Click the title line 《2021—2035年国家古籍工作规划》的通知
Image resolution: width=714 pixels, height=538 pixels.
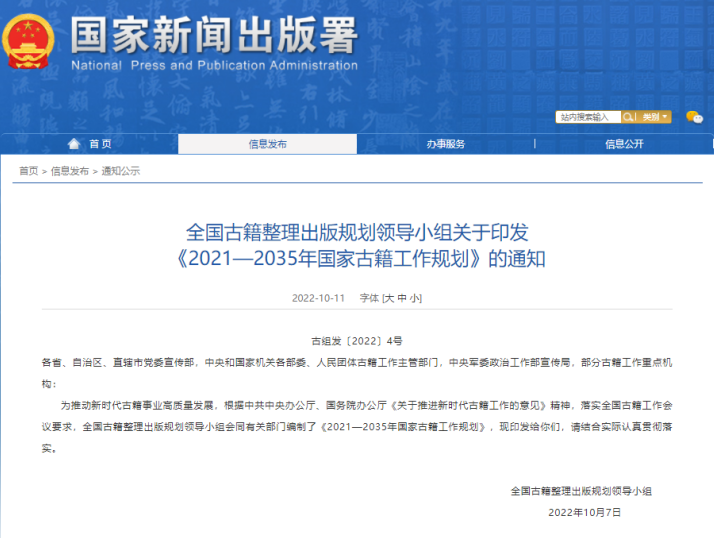(361, 259)
